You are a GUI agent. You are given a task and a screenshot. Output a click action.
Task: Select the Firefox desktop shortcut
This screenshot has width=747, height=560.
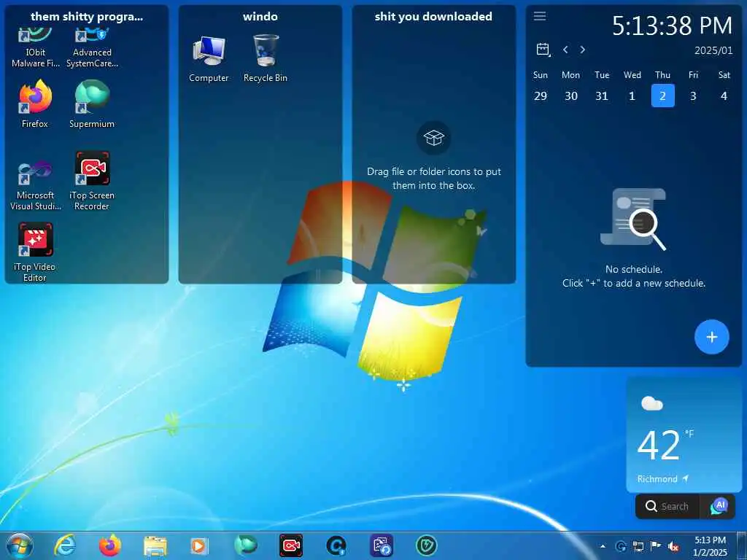35,104
